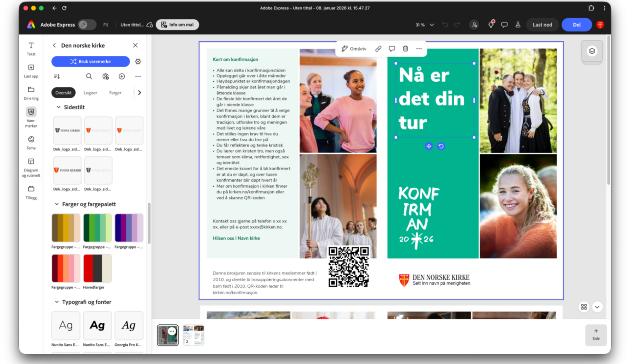
Task: Collapse Farger og fargepalett section
Action: [57, 204]
